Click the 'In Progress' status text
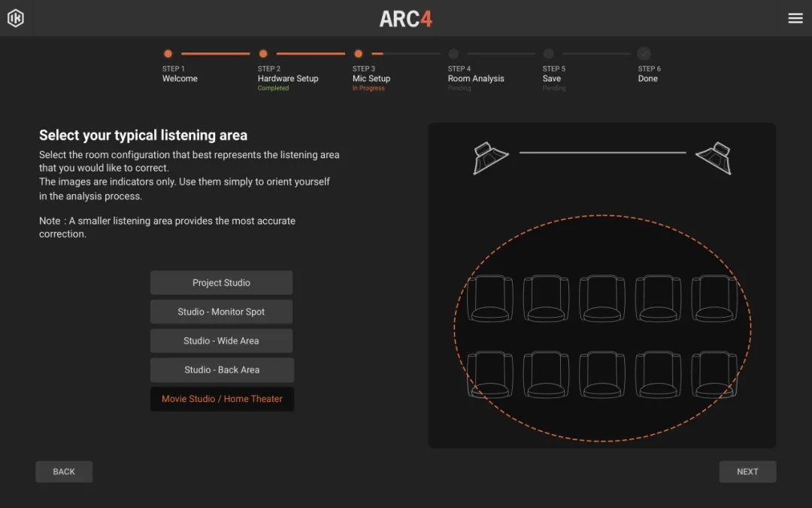This screenshot has height=508, width=812. click(368, 88)
